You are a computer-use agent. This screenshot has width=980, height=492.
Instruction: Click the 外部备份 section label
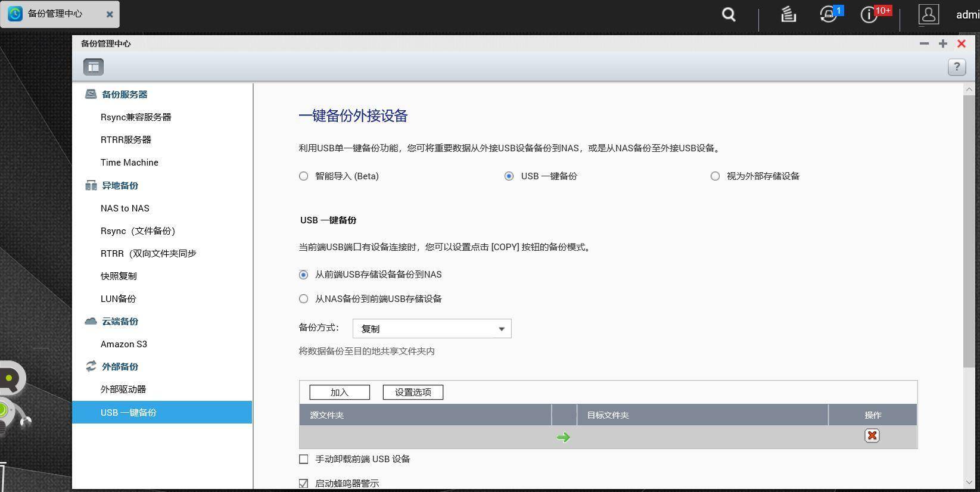(x=120, y=367)
